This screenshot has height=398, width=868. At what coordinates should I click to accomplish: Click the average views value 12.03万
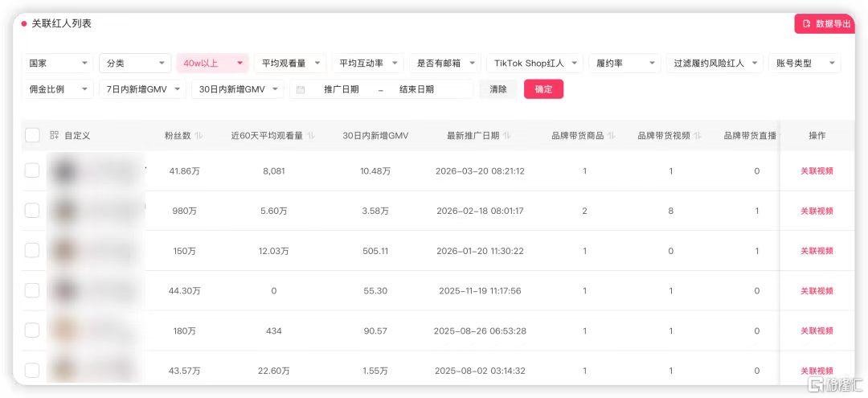274,251
